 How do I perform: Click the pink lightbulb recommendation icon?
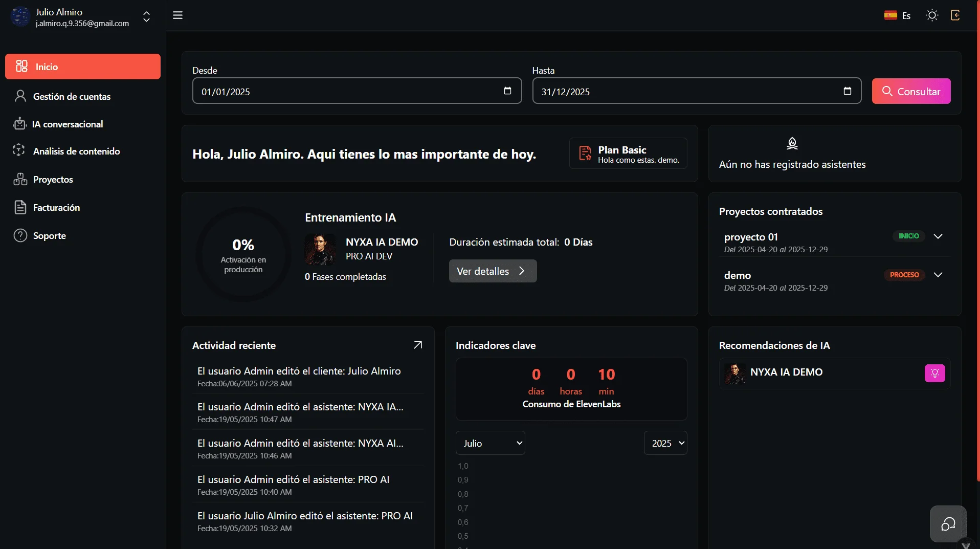(x=934, y=373)
